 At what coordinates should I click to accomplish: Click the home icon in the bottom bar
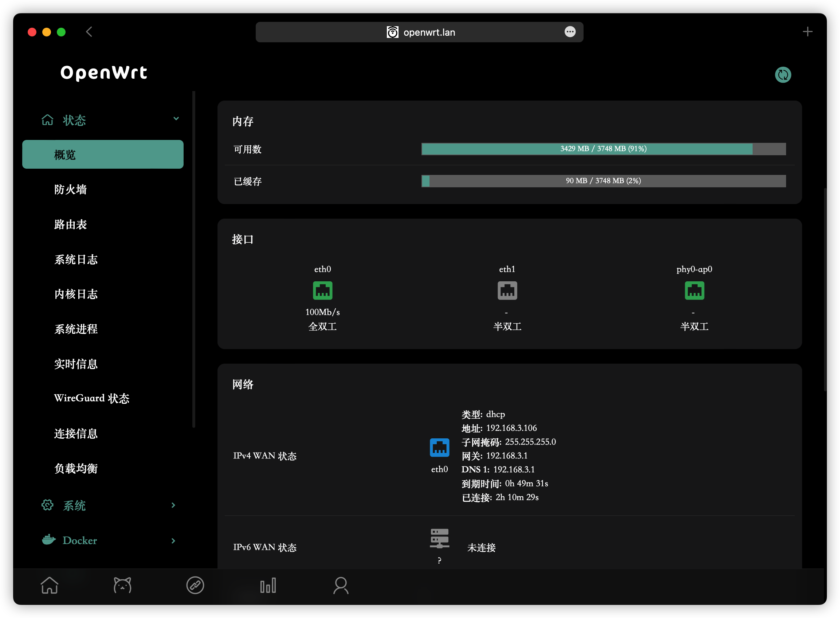click(50, 585)
